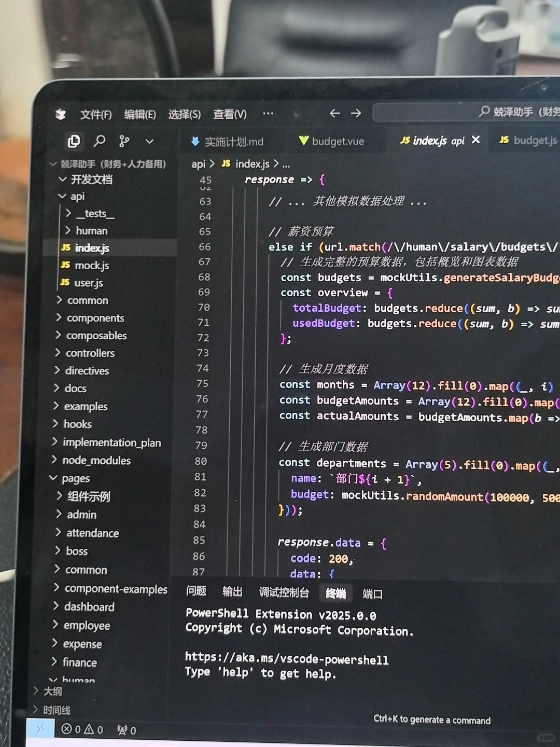560x747 pixels.
Task: Expand the composables folder
Action: click(x=91, y=336)
